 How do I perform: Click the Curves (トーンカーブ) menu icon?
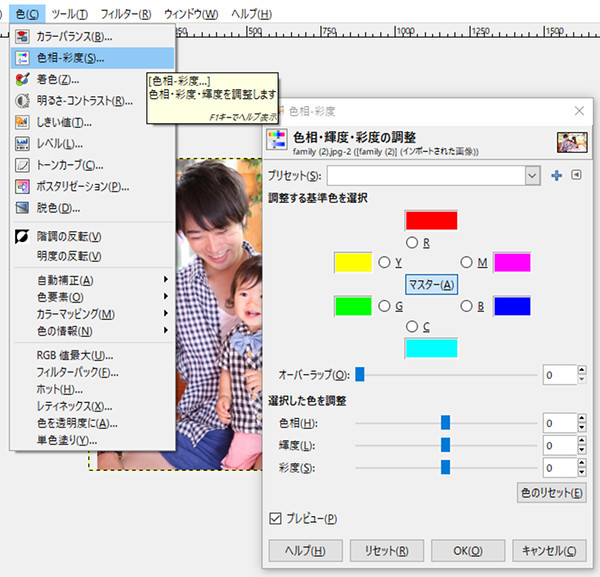[x=21, y=165]
